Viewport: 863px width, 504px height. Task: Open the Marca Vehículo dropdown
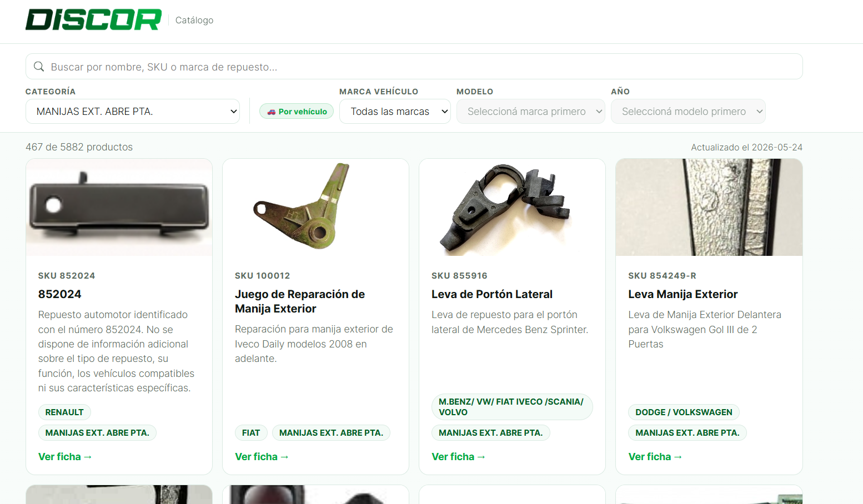point(395,112)
